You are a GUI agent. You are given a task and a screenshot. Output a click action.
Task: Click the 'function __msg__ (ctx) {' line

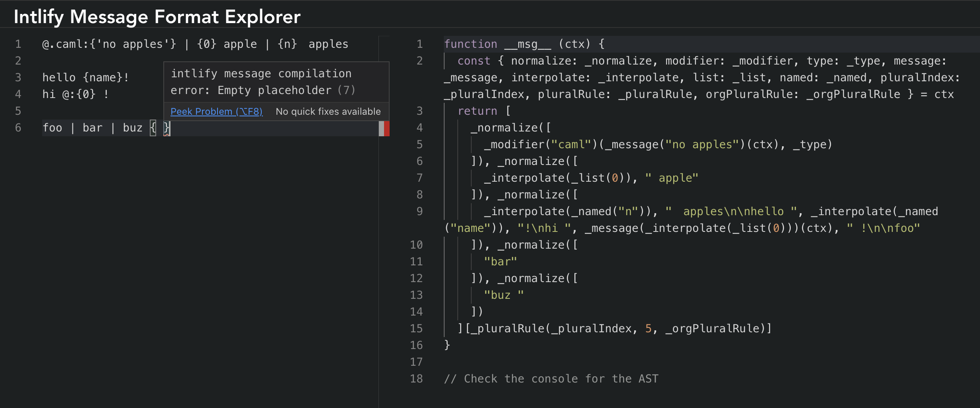point(524,44)
